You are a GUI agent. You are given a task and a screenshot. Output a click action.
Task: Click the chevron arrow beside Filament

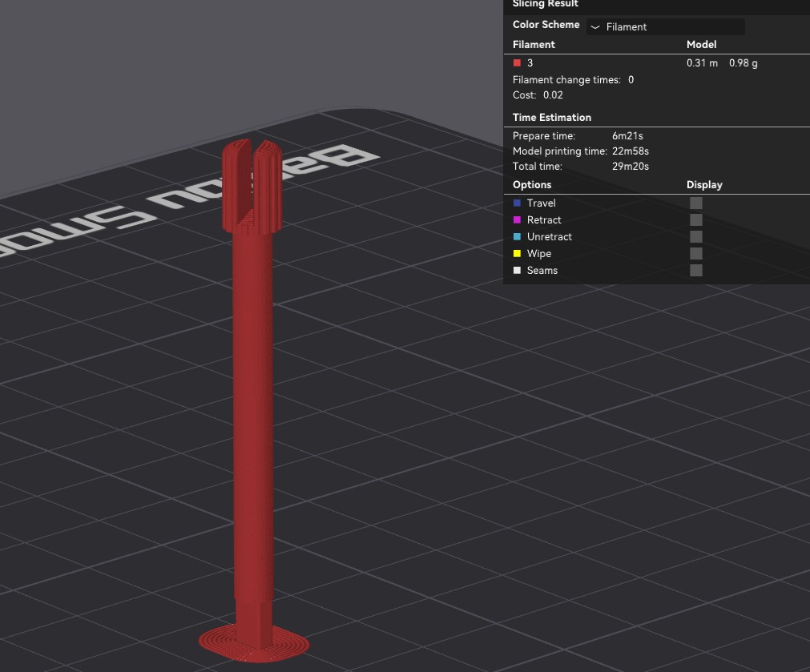pos(595,27)
